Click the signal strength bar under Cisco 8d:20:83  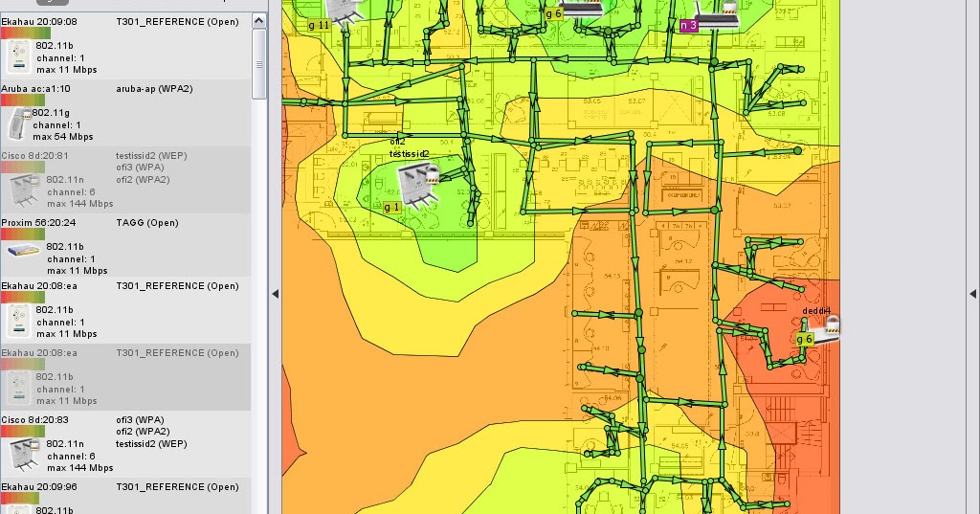click(23, 432)
